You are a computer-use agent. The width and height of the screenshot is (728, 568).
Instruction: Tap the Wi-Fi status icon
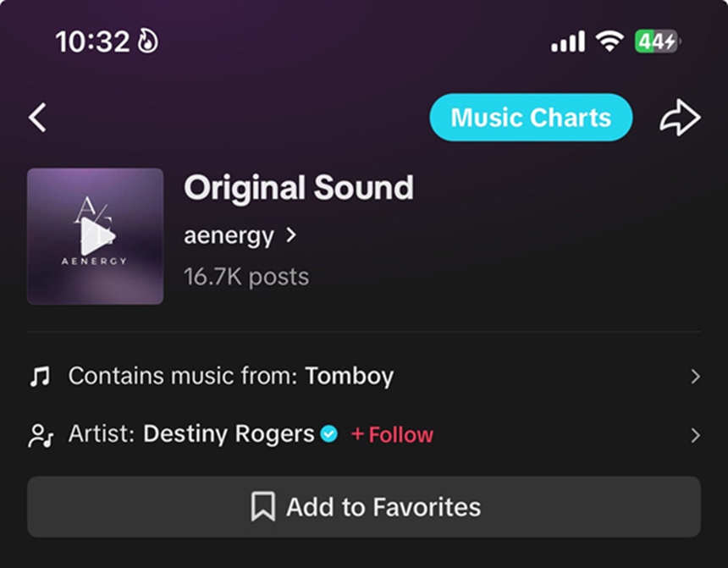pos(609,41)
